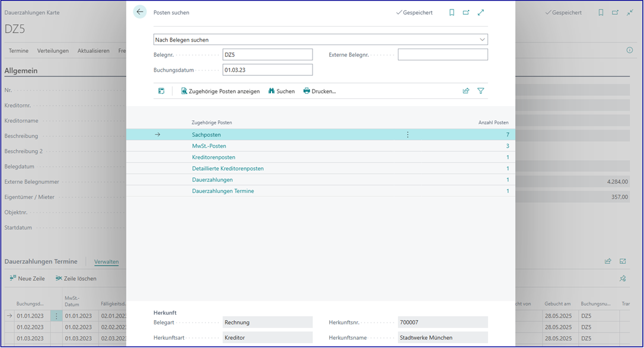Open the Kreditorenposten link

pyautogui.click(x=213, y=157)
